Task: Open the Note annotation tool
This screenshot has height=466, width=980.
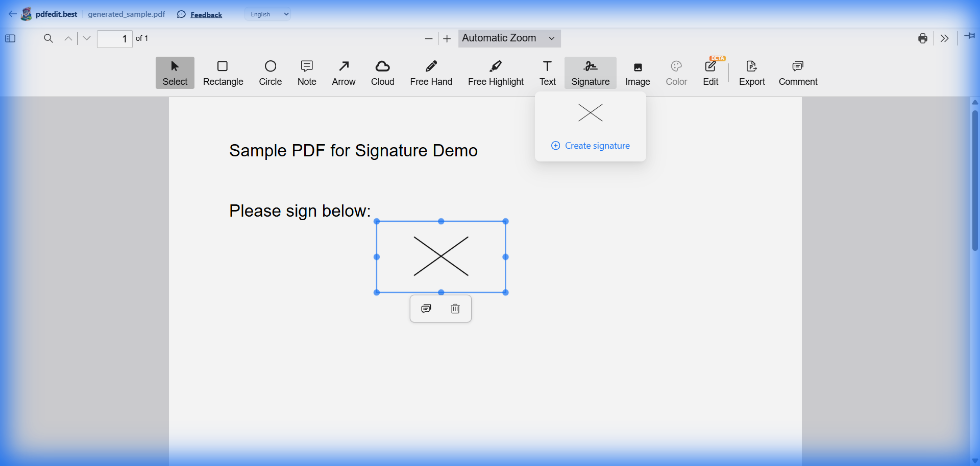Action: 306,73
